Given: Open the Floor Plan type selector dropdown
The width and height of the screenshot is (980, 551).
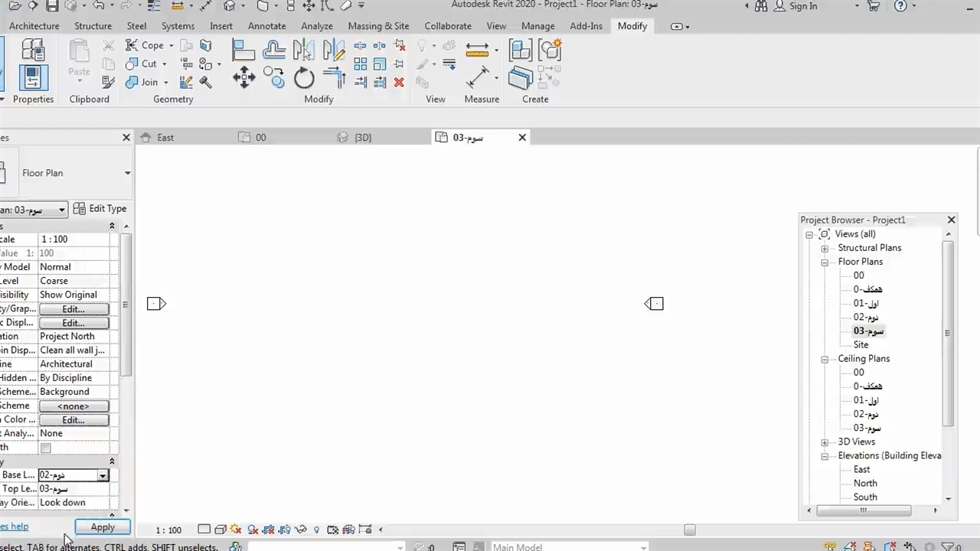Looking at the screenshot, I should [x=127, y=173].
